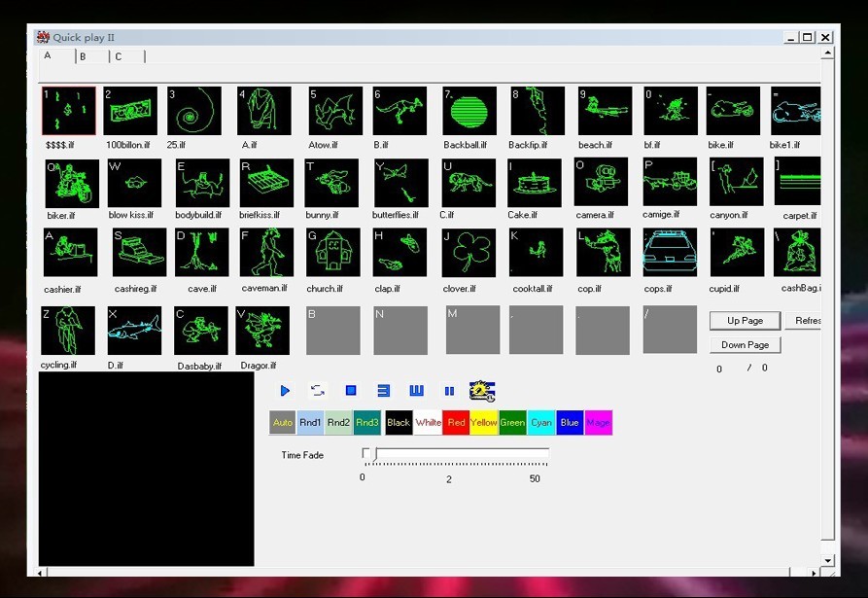This screenshot has width=868, height=598.
Task: Click the pause icon in playback row
Action: click(x=449, y=391)
